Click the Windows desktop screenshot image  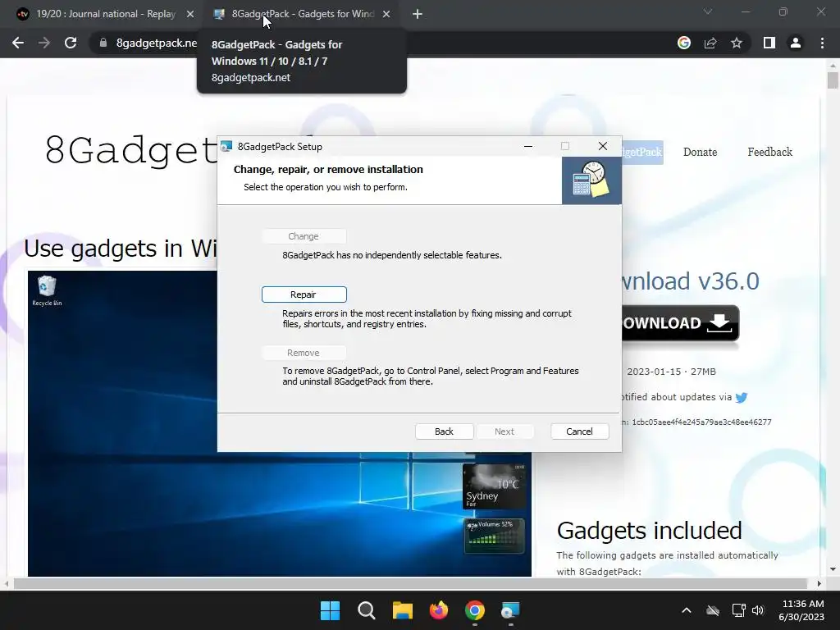[x=280, y=423]
